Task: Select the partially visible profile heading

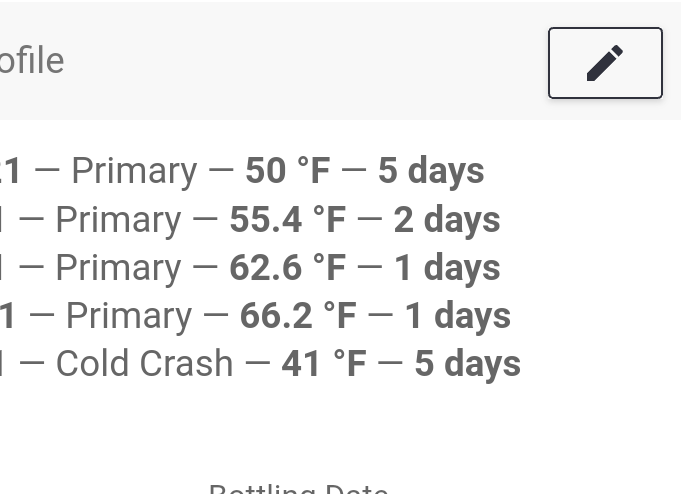Action: (x=32, y=60)
